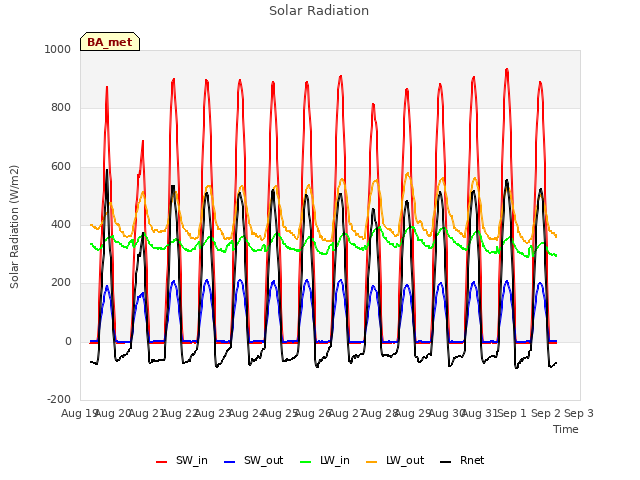Toggle LW_in series in the legend
640x480 pixels.
pyautogui.click(x=324, y=460)
